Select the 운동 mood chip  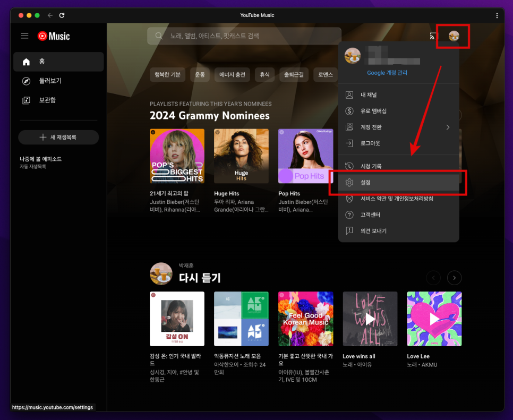[200, 74]
